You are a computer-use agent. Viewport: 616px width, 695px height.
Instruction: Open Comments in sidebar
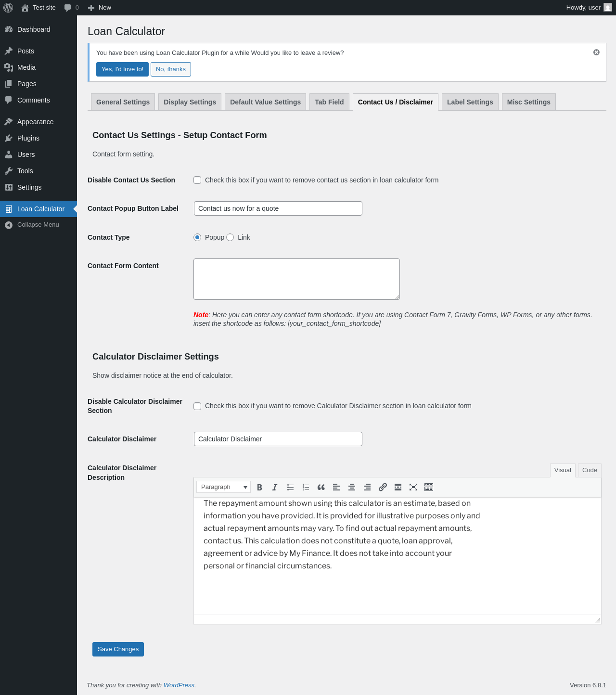[x=38, y=100]
